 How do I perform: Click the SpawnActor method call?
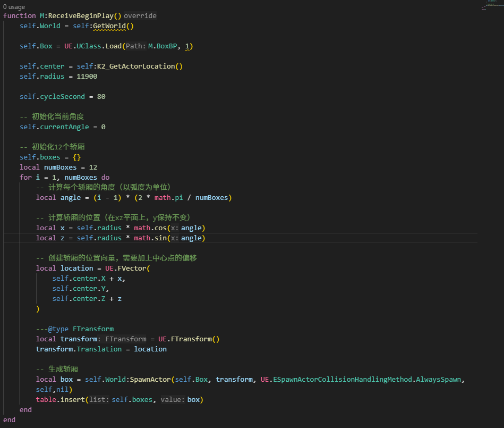click(x=150, y=380)
